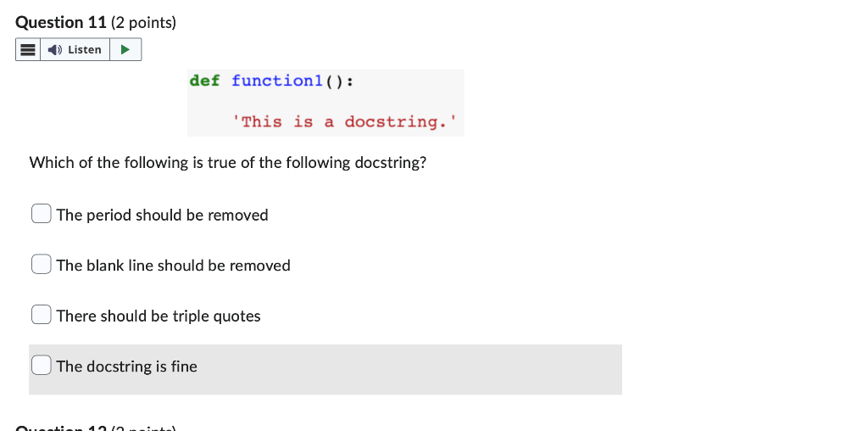Click the red docstring string in the code
Image resolution: width=868 pixels, height=431 pixels.
344,122
